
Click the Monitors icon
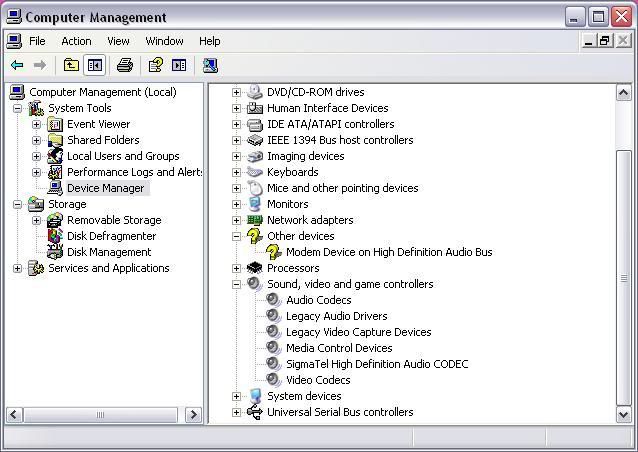(255, 204)
